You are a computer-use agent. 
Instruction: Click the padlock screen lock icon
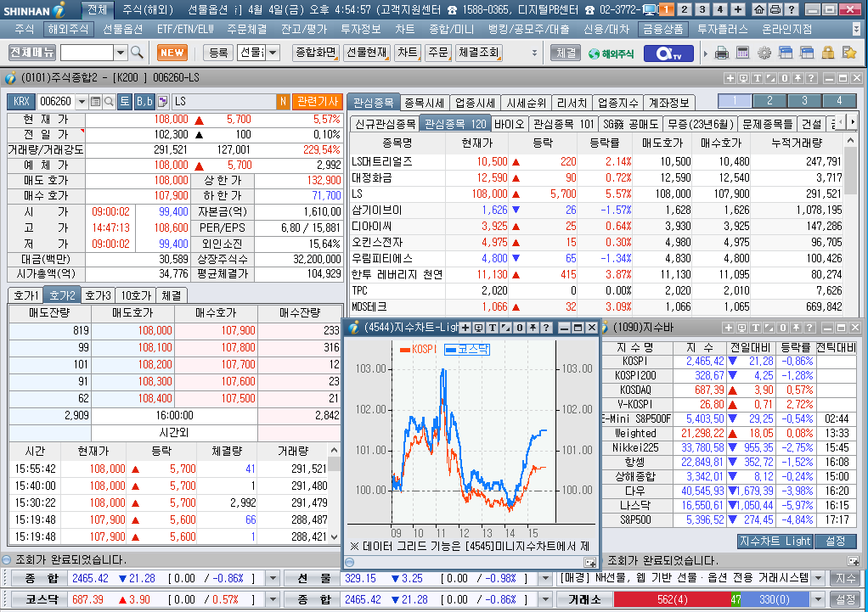pyautogui.click(x=827, y=53)
